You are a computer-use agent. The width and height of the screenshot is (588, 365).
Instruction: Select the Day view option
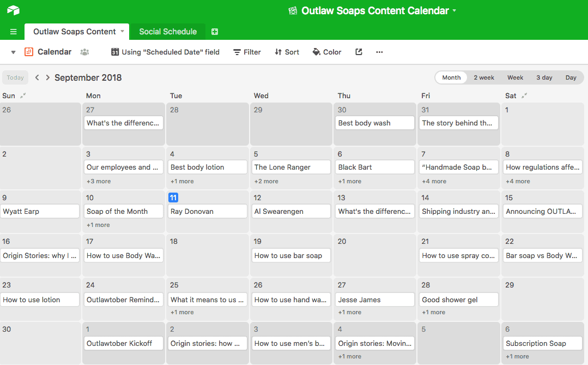click(x=571, y=77)
